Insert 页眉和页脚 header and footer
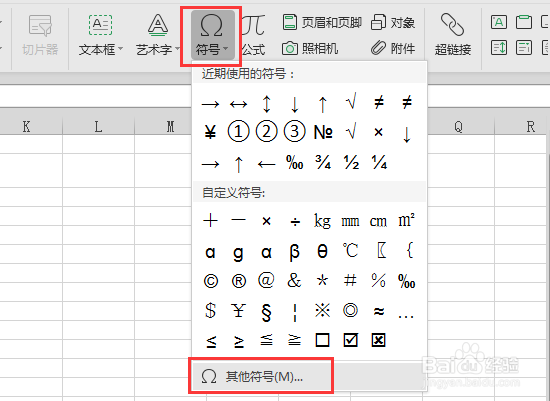 (322, 22)
